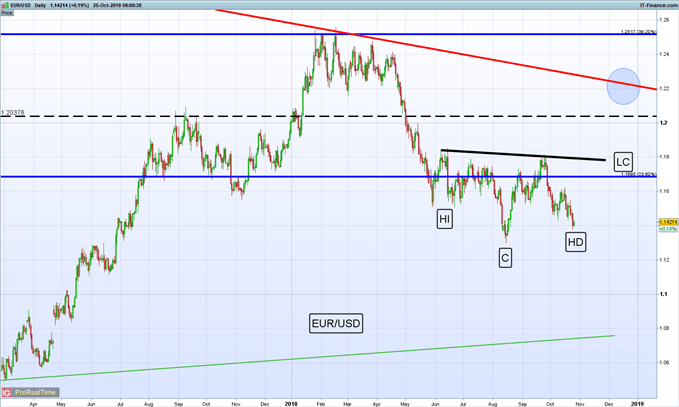Click the 25-Oct-2018 timestamp in title bar
Screen dimensions: 679x407
pos(117,5)
